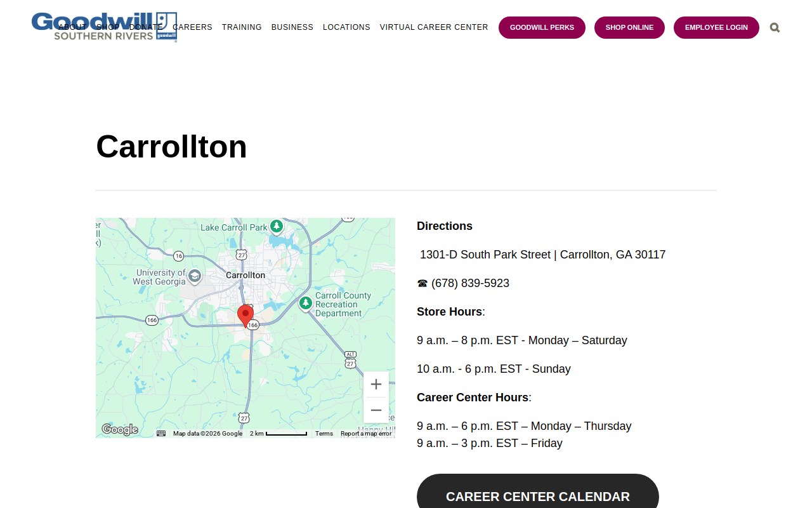Open the Donate menu
Screen dimensions: 812x508
(146, 27)
